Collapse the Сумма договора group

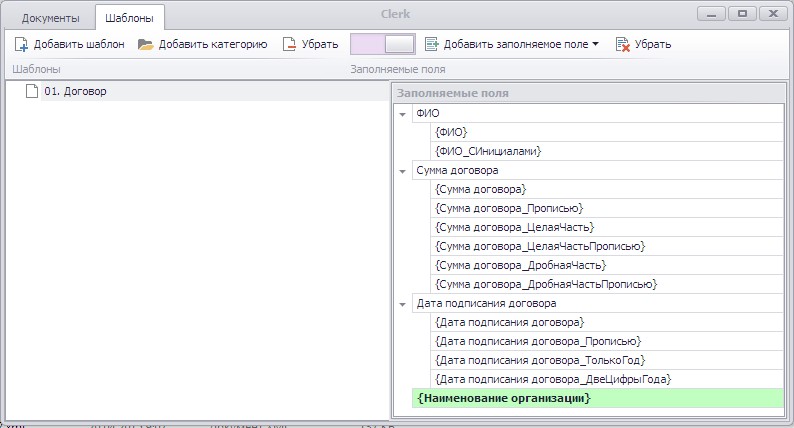click(403, 172)
